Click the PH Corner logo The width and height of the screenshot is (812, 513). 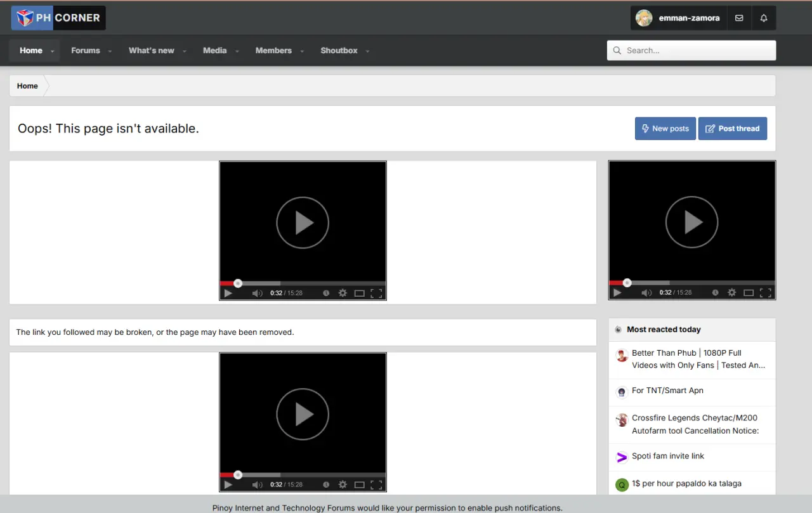[58, 18]
